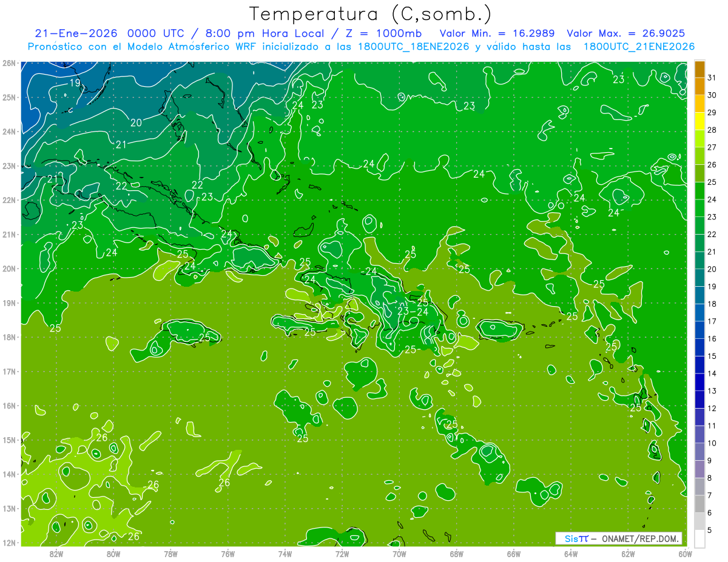The height and width of the screenshot is (562, 728).
Task: Click color bar value 16
Action: (x=712, y=339)
